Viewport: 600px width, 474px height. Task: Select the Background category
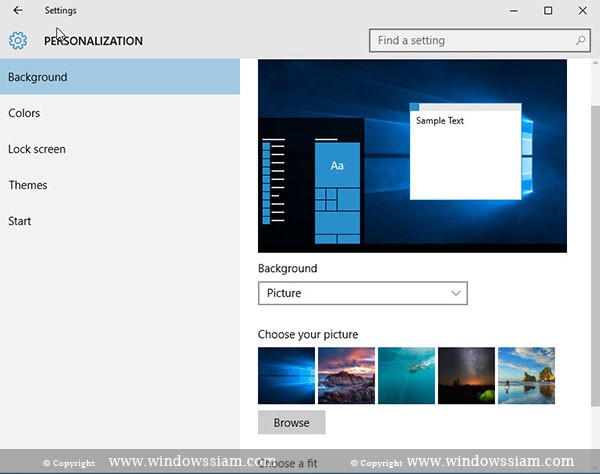[x=120, y=77]
